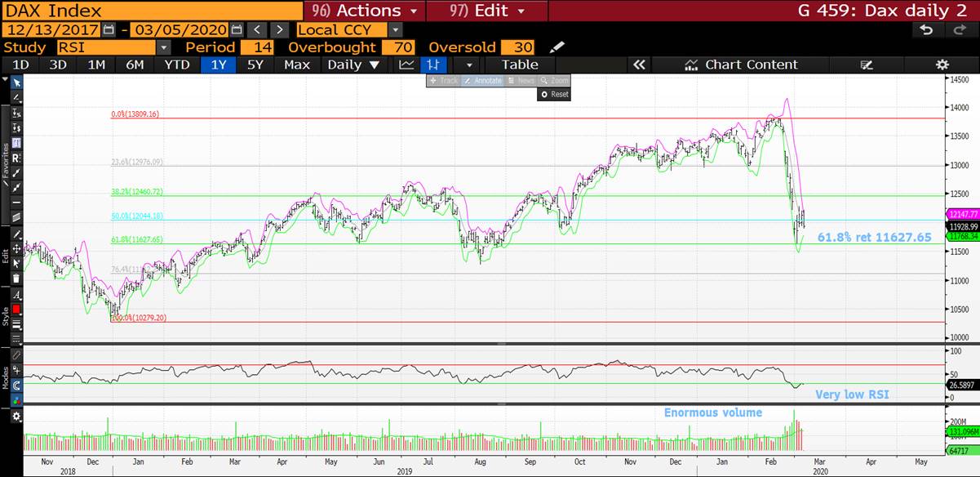Click the redo arrow

(x=960, y=29)
